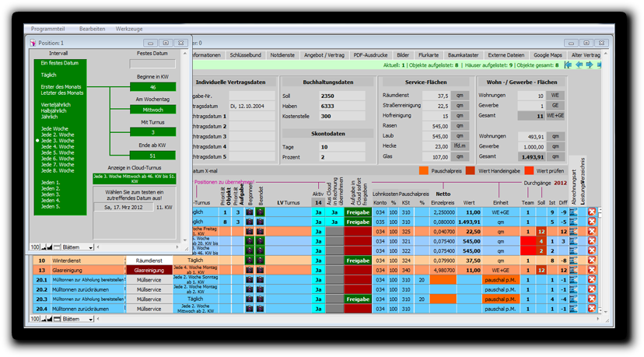Viewport: 644px width, 357px height.
Task: Open Blättern dropdown in Position window
Action: click(78, 247)
